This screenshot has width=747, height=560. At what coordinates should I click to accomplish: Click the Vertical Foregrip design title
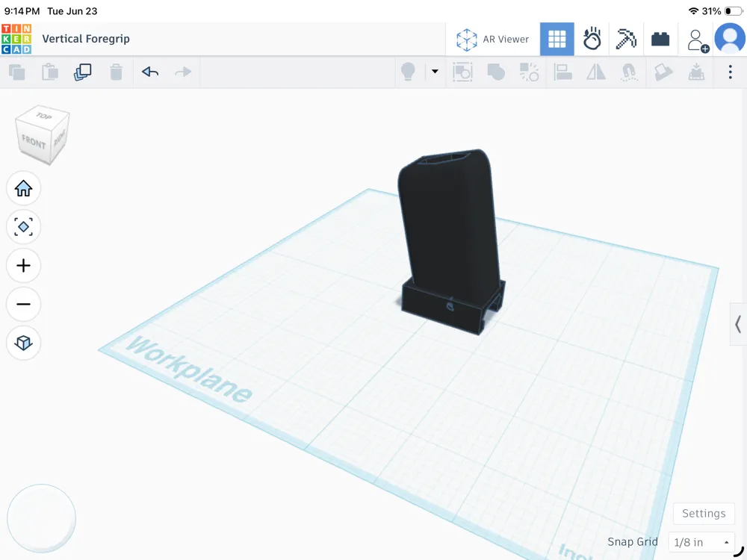pyautogui.click(x=86, y=39)
